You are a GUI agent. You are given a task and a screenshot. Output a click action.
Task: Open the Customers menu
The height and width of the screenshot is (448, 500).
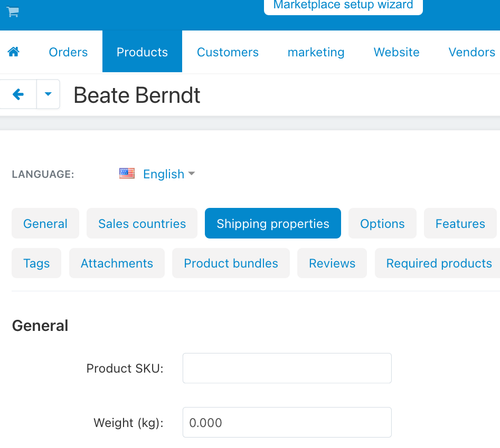pyautogui.click(x=228, y=52)
